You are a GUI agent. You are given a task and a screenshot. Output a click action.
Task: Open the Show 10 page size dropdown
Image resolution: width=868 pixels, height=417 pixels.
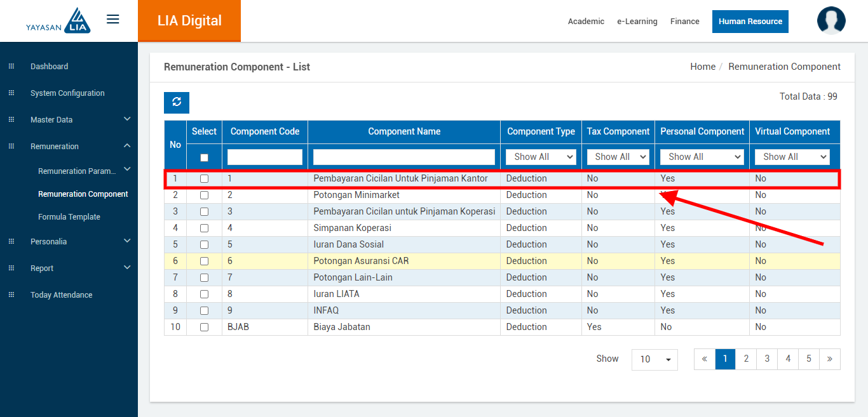coord(654,359)
